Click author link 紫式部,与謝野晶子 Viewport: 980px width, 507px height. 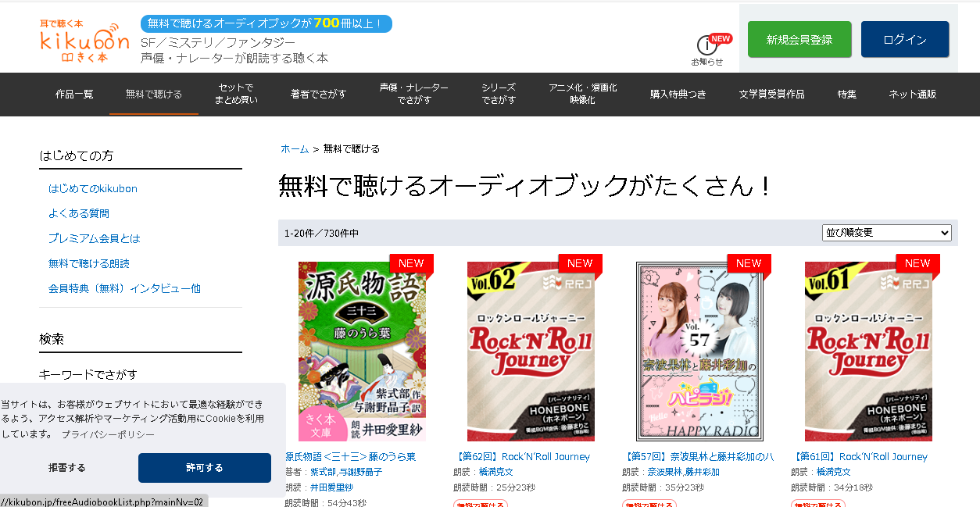click(x=346, y=473)
